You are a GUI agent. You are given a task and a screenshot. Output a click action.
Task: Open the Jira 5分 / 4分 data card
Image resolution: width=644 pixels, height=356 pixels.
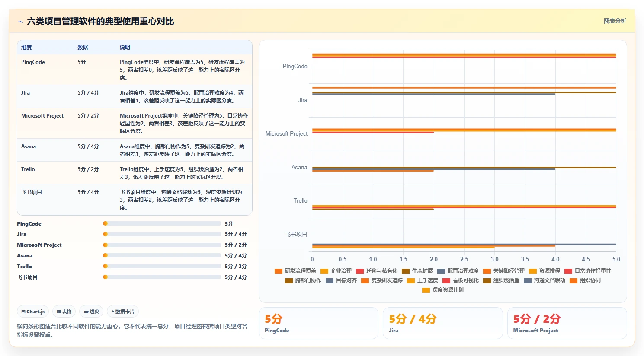443,323
